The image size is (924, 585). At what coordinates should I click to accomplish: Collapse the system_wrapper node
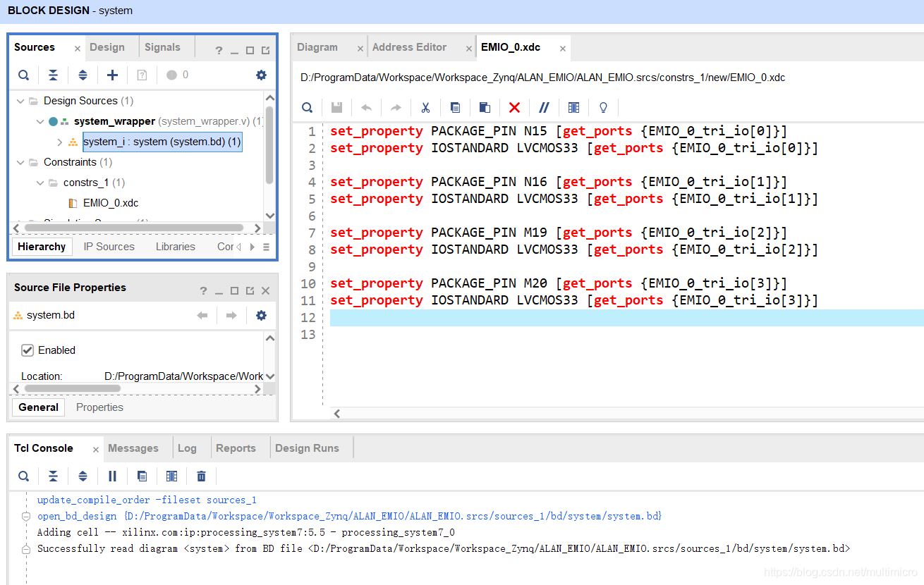(40, 121)
